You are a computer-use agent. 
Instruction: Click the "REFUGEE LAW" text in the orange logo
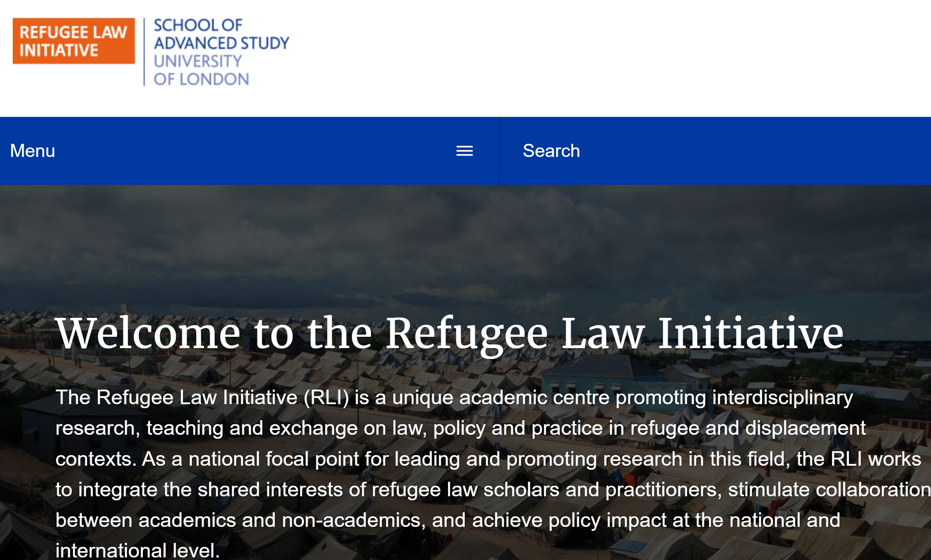(73, 32)
